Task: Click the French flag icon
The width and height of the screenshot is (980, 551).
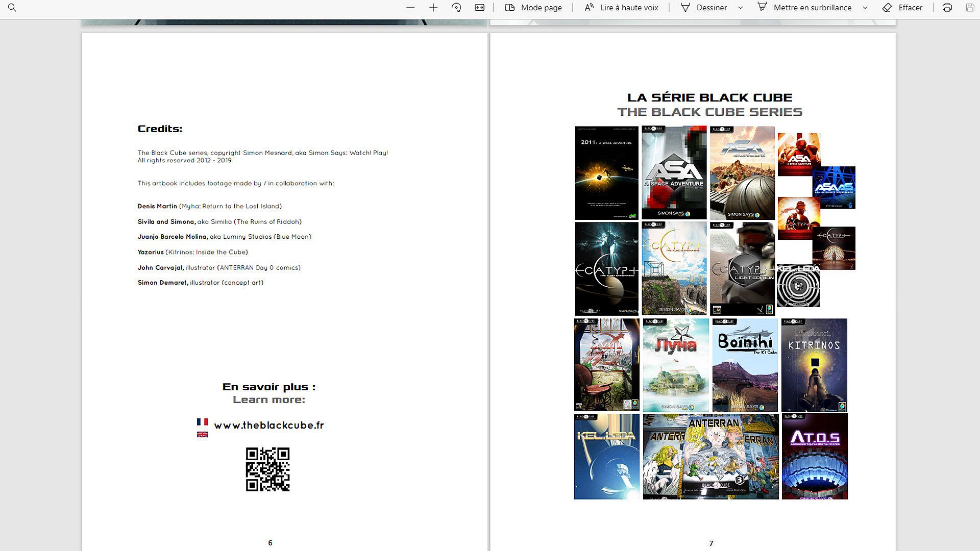Action: (x=202, y=422)
